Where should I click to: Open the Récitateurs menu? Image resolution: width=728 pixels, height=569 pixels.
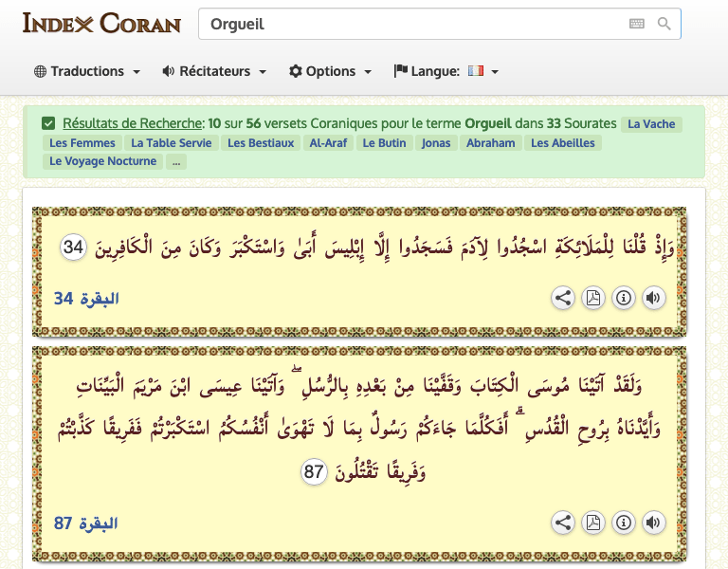pos(214,71)
